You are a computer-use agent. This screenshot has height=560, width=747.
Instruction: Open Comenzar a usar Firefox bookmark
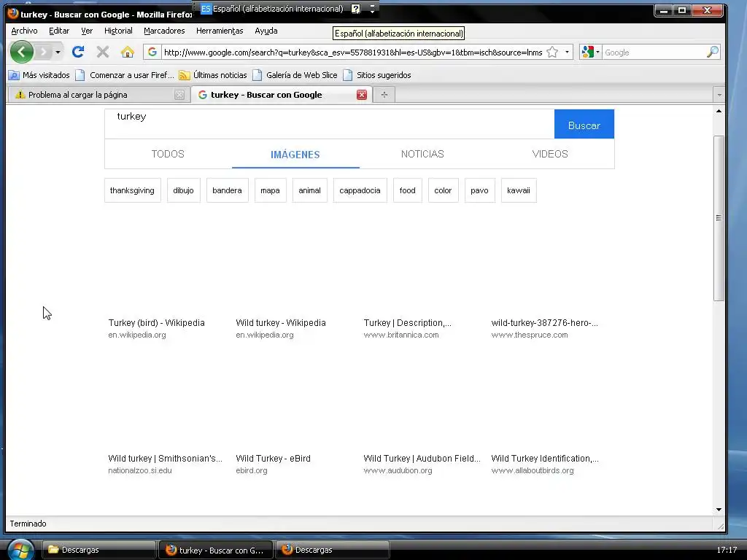tap(125, 75)
